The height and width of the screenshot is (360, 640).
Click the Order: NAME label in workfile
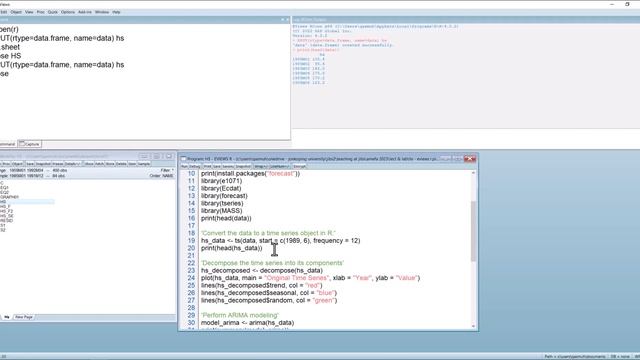pos(162,176)
